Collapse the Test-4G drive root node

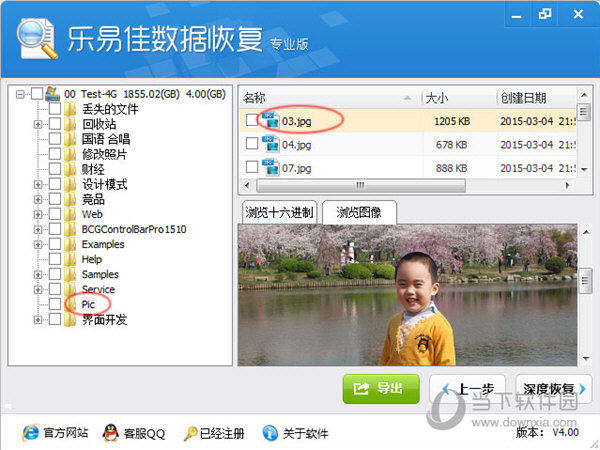[20, 94]
